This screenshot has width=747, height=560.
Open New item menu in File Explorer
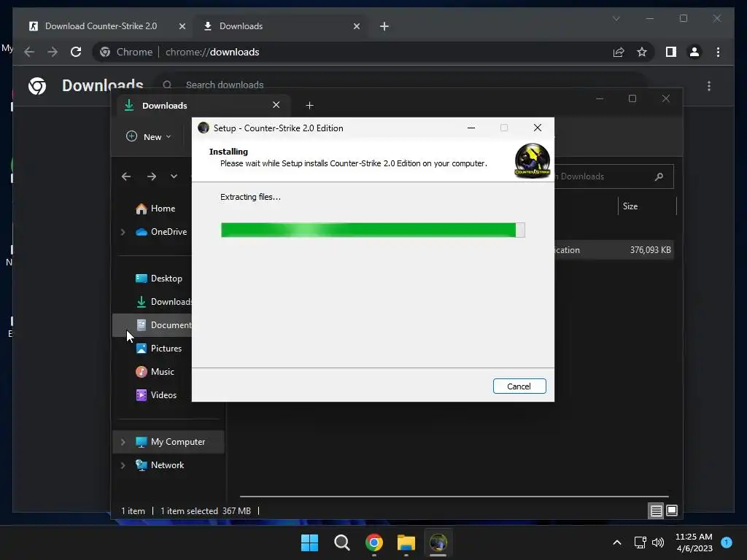[149, 136]
